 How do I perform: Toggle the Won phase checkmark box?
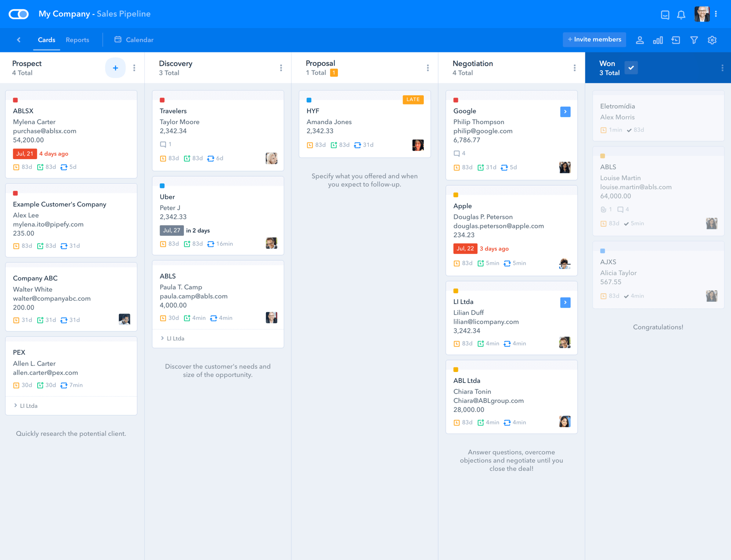click(x=631, y=68)
